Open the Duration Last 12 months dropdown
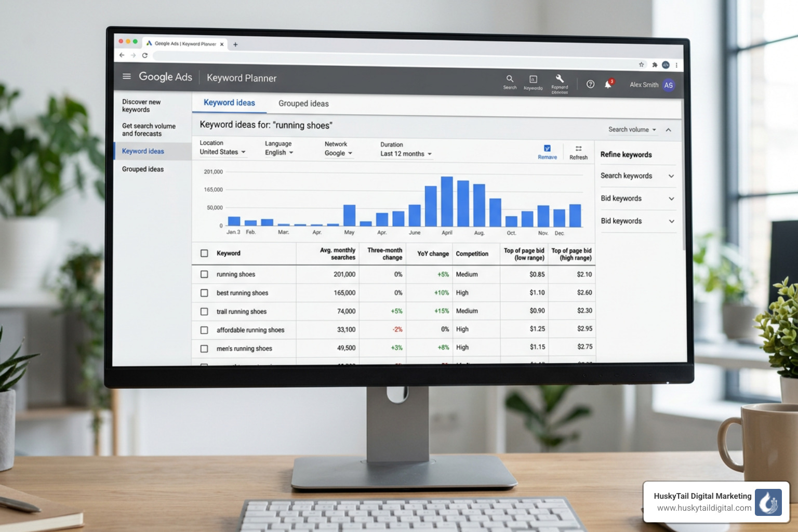 tap(406, 154)
